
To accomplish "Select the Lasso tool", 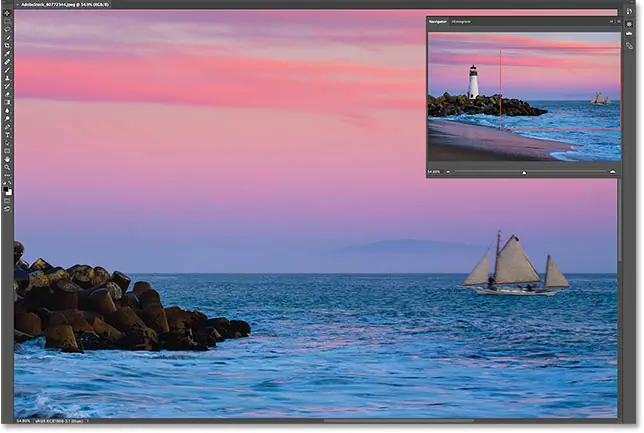I will (x=7, y=30).
